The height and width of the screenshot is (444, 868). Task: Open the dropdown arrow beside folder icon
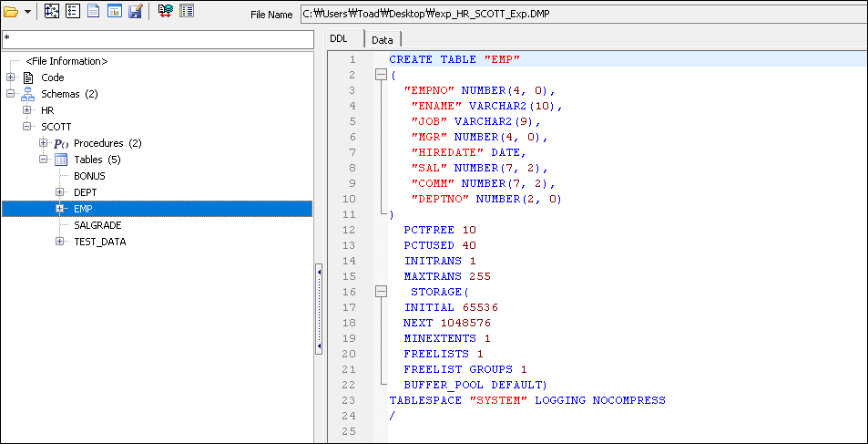27,12
